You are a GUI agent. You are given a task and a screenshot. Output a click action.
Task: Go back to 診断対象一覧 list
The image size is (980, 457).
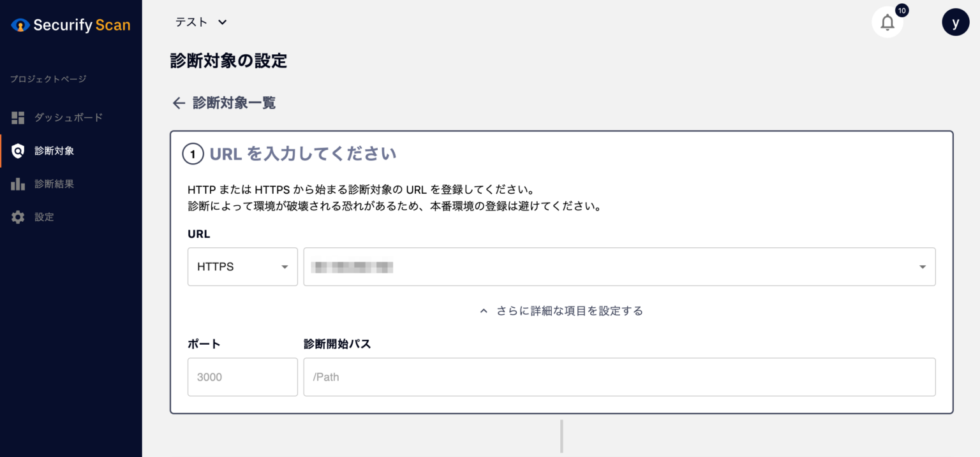pos(233,103)
